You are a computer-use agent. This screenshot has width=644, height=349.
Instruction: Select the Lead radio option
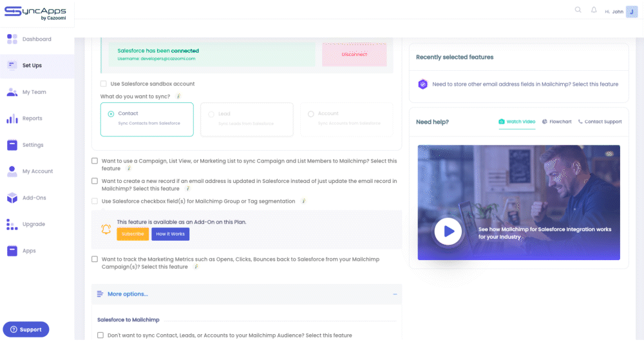(211, 114)
